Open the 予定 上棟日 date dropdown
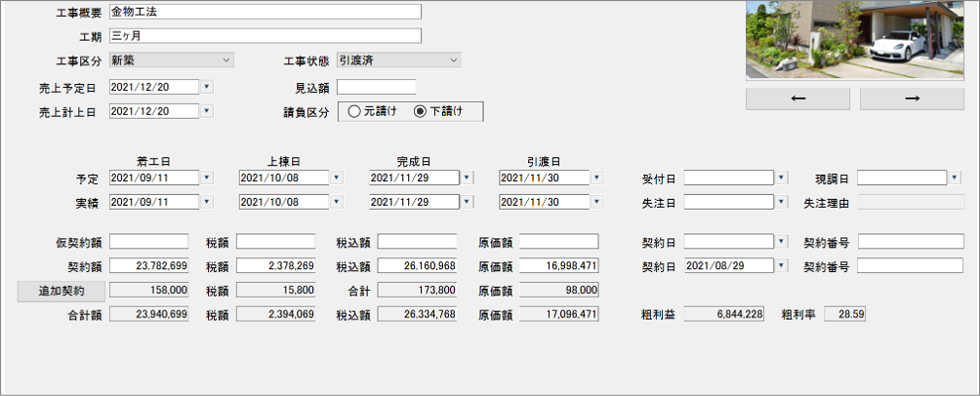The width and height of the screenshot is (980, 396). tap(337, 178)
